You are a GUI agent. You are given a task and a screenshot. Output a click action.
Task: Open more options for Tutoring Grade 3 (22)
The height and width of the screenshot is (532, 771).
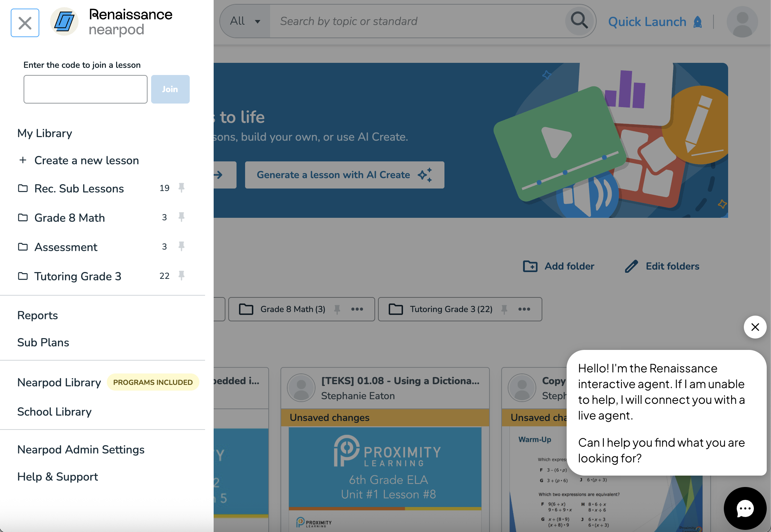[x=524, y=309]
